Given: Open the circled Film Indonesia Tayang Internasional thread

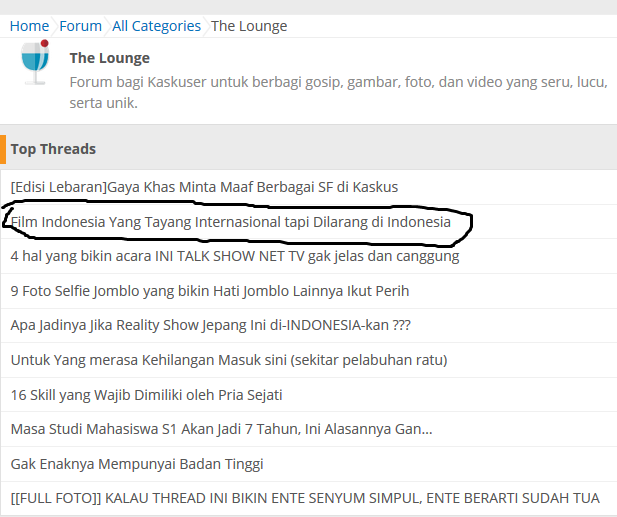Looking at the screenshot, I should 231,222.
